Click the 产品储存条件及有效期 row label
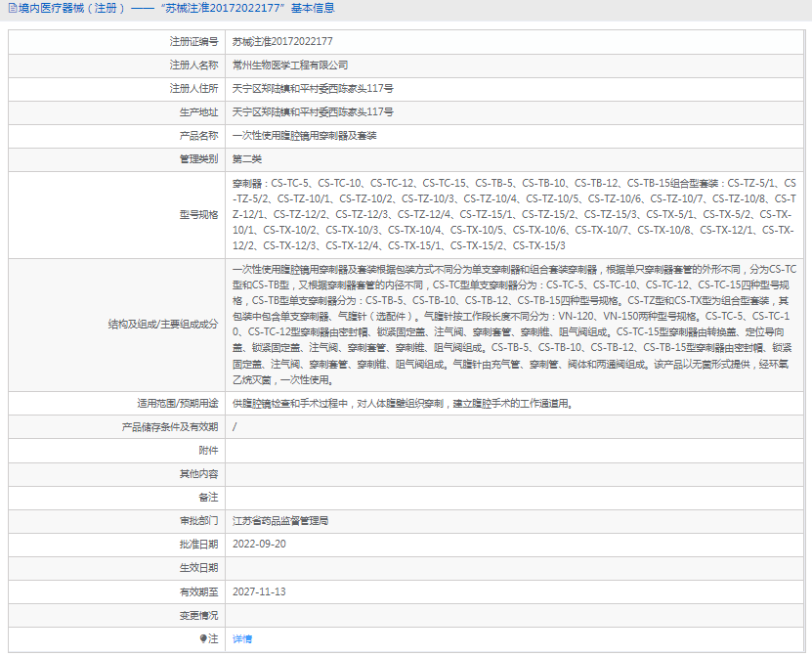Screen dimensions: 812x656 [170, 427]
